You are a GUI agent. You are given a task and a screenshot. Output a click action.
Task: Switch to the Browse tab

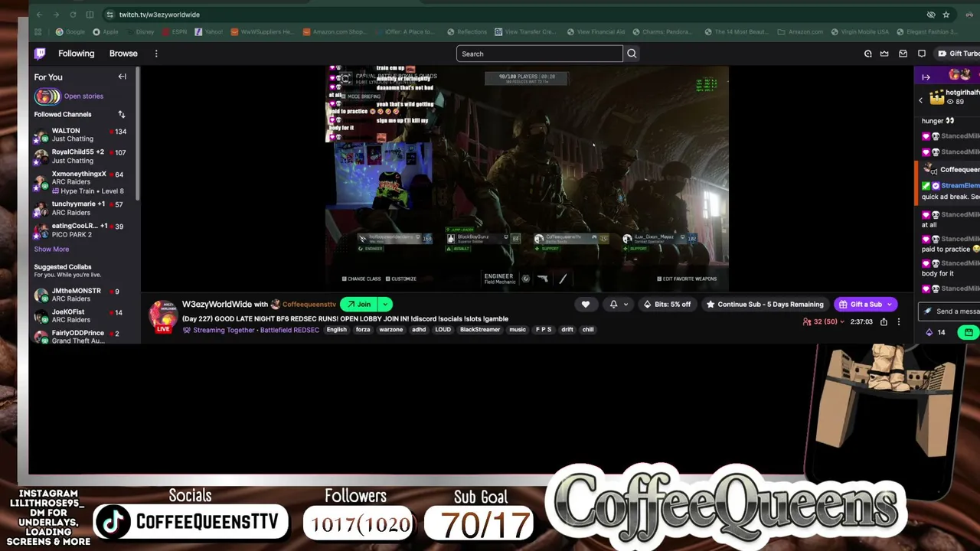point(123,54)
